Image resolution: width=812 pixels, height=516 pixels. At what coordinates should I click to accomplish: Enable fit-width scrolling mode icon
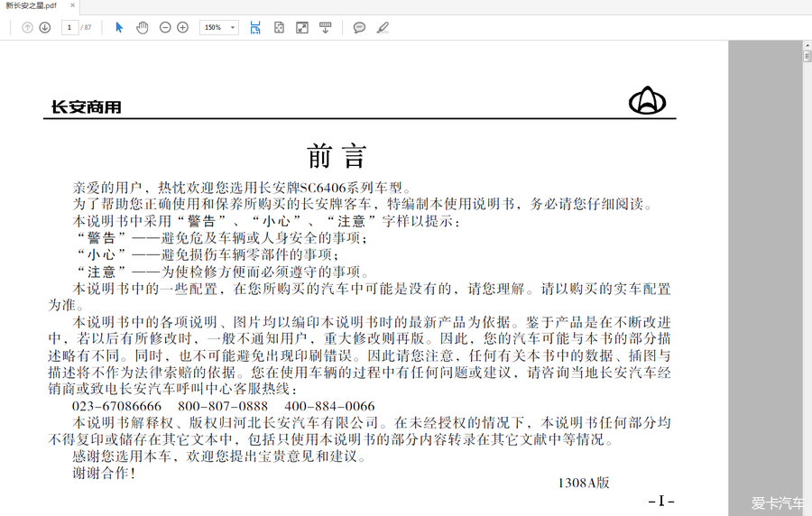pyautogui.click(x=255, y=27)
